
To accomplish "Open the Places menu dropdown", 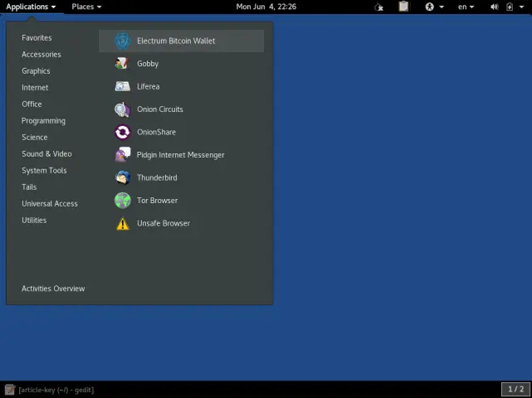I will 86,7.
